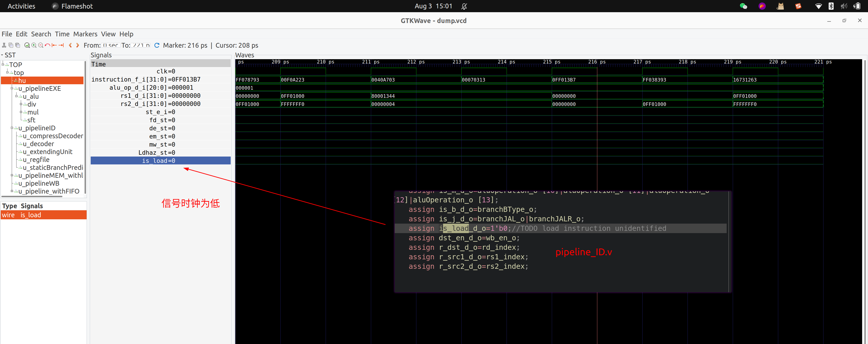Collapse the SST panel triangle
The image size is (868, 344).
[2, 55]
